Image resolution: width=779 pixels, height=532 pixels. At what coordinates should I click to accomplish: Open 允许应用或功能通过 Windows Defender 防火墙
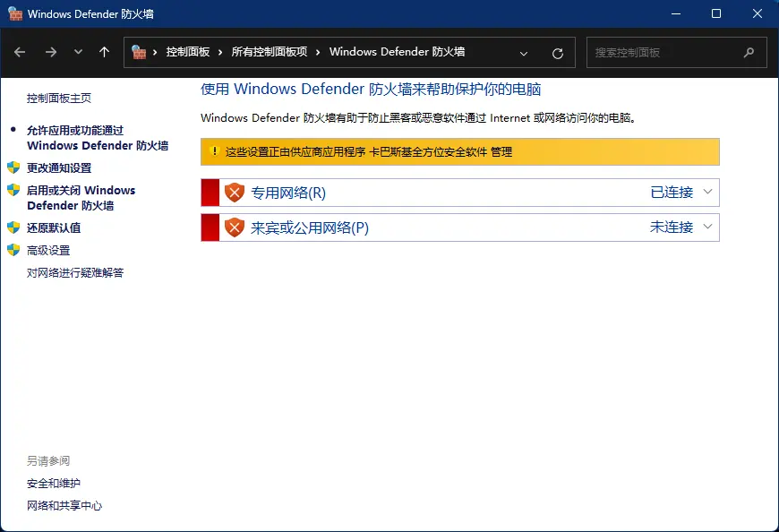97,138
